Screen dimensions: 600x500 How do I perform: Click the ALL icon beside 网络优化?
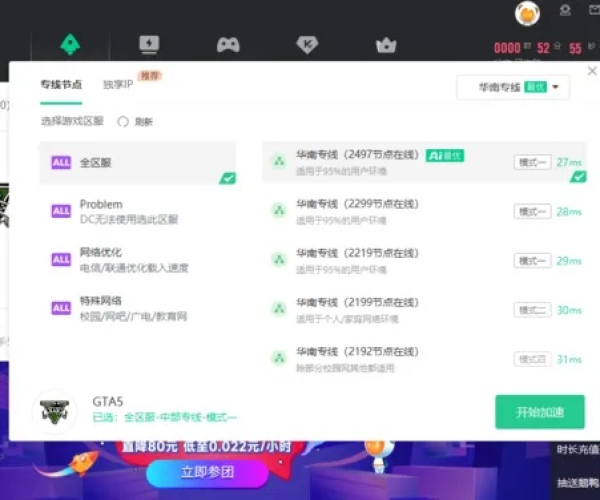[x=61, y=260]
